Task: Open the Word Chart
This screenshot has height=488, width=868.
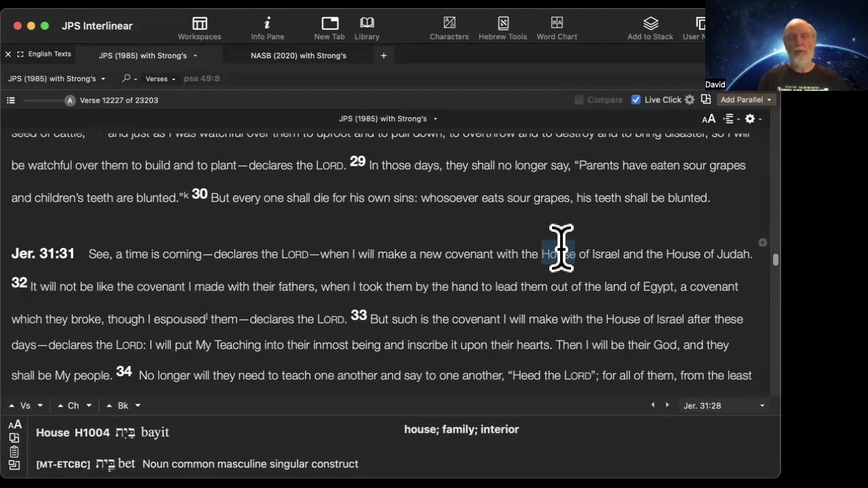Action: pyautogui.click(x=557, y=28)
